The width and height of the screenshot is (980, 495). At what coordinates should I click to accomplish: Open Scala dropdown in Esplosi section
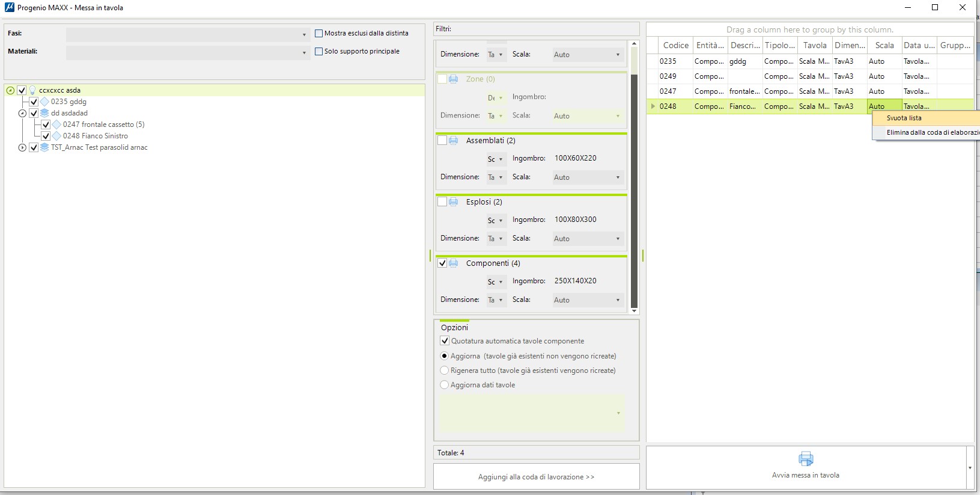pos(587,238)
